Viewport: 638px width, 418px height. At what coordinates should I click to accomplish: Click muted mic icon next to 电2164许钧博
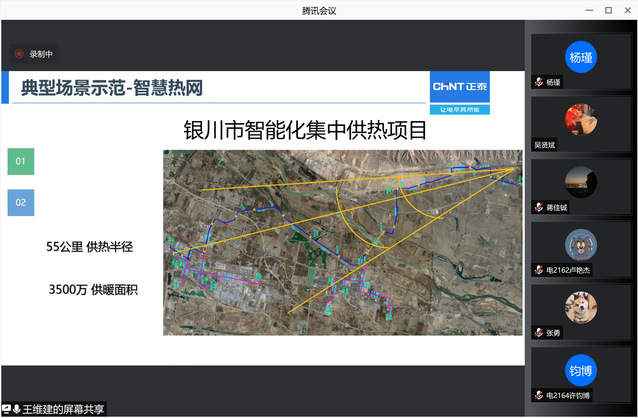tap(538, 395)
